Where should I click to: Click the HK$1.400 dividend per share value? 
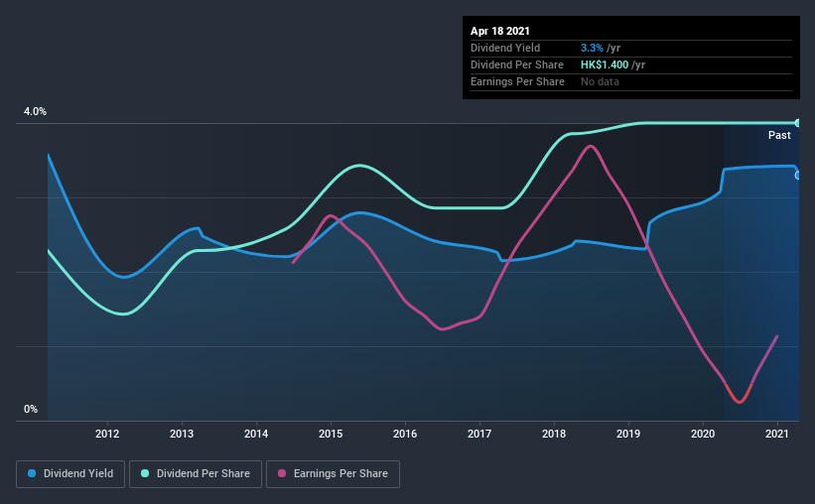(x=605, y=64)
